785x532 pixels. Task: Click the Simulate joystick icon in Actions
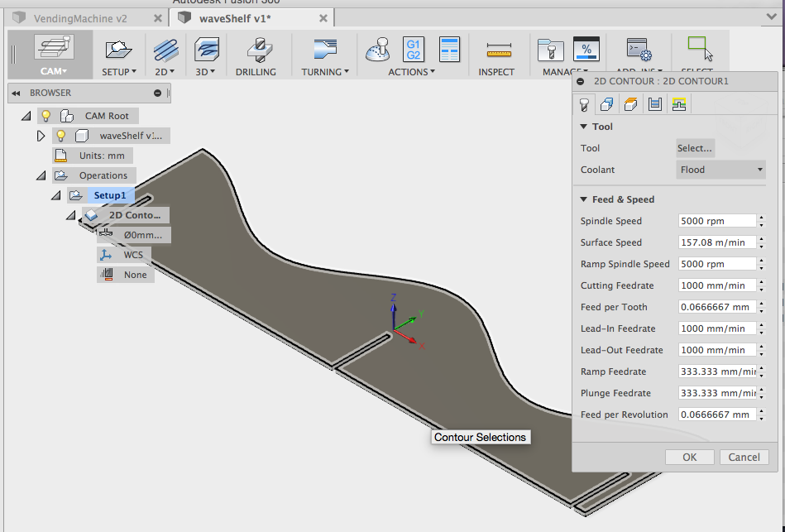(x=377, y=50)
